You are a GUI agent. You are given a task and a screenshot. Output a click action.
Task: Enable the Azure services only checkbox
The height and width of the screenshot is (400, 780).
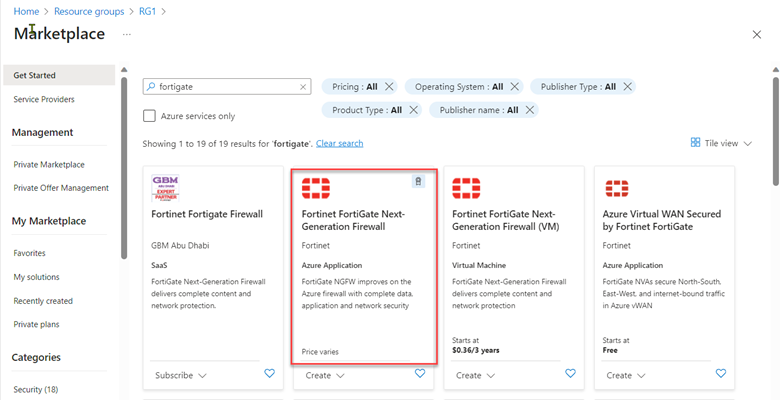pyautogui.click(x=150, y=116)
